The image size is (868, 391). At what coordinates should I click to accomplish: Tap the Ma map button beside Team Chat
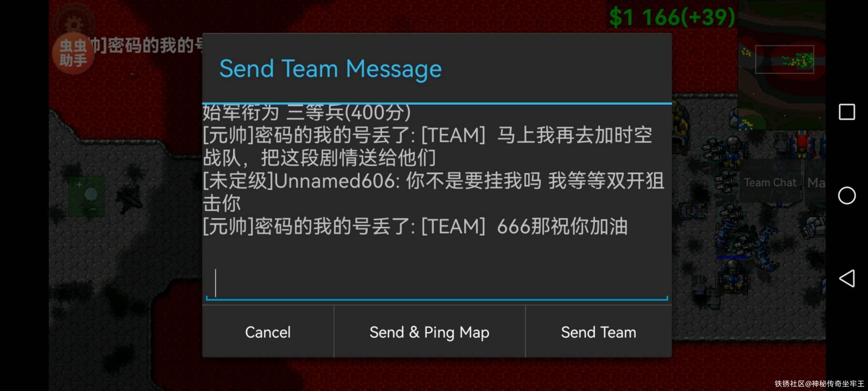[x=816, y=182]
